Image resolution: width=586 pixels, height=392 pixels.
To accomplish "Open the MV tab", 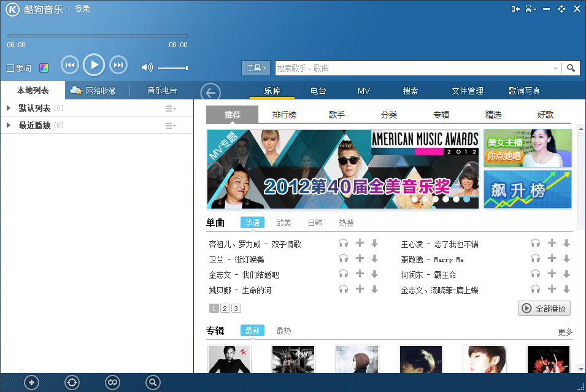I will (x=364, y=91).
